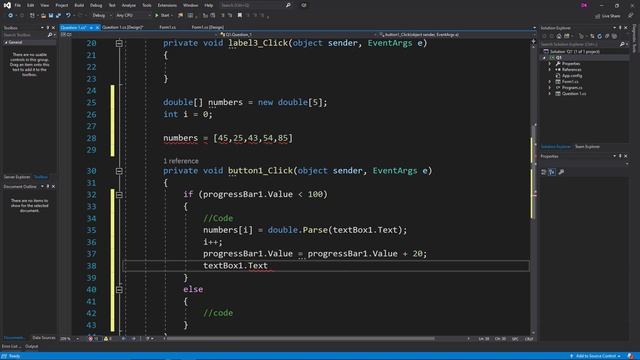640x360 pixels.
Task: Open the Build menu
Action: [x=79, y=5]
